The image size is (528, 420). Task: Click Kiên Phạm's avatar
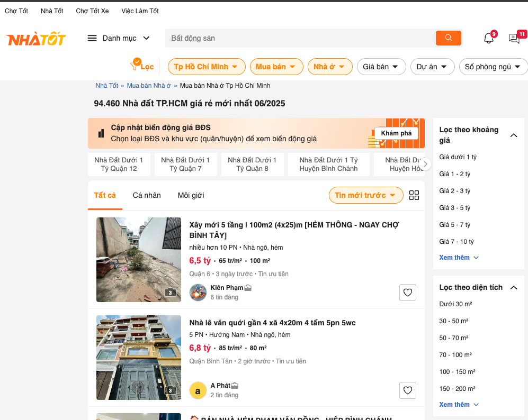(198, 292)
